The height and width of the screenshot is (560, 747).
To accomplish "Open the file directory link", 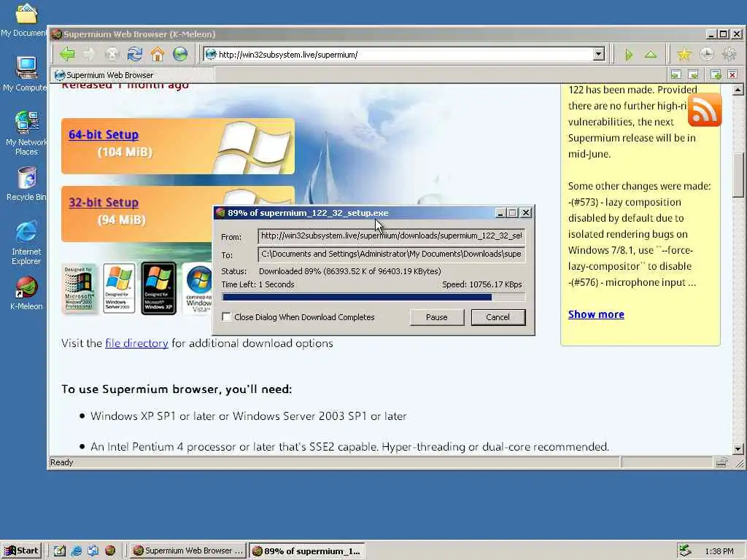I will point(136,343).
